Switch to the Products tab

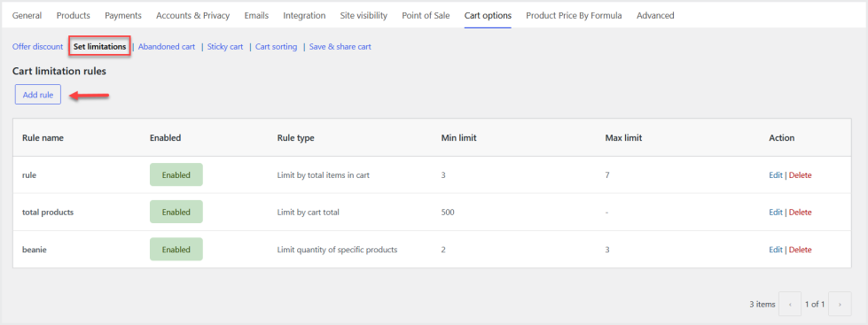point(73,15)
